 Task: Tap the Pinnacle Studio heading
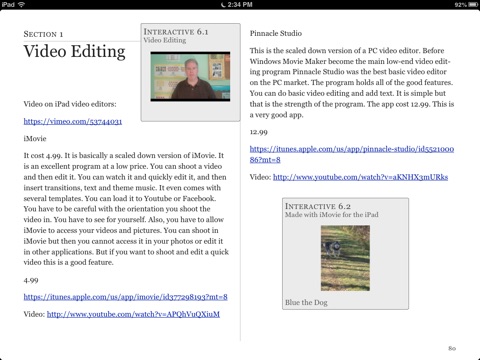coord(276,33)
